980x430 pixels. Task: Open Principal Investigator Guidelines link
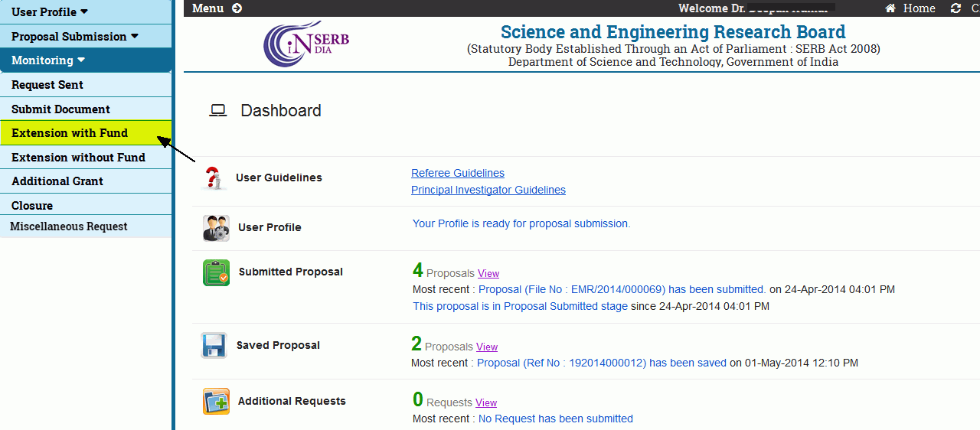[488, 190]
